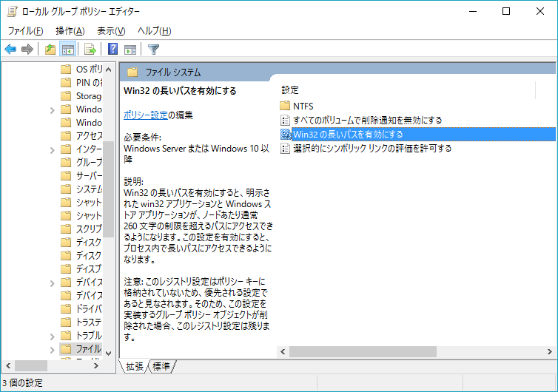
Task: Expand the ファイル tree node arrow
Action: (53, 348)
